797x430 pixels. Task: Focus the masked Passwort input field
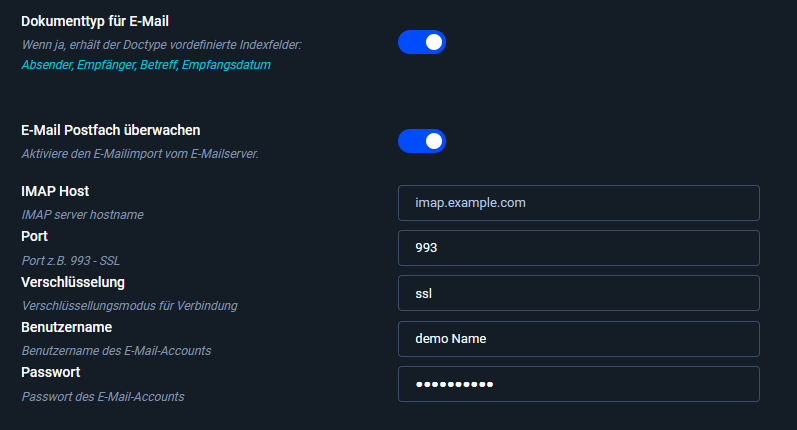(578, 384)
